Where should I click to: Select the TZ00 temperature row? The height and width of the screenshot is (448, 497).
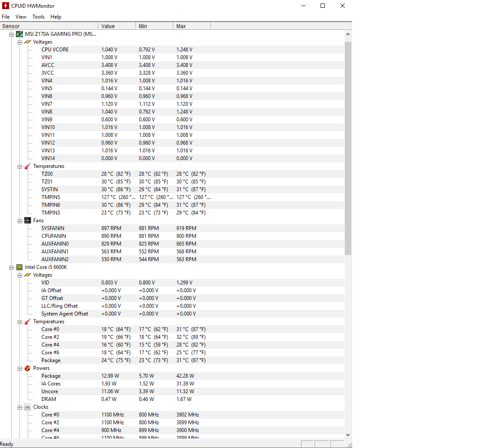tap(192, 174)
